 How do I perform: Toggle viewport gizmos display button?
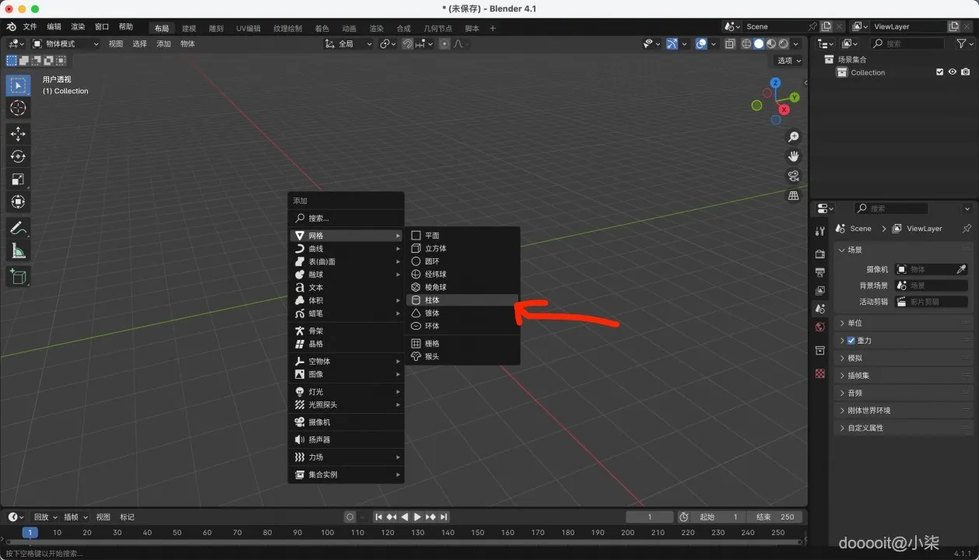click(x=672, y=44)
